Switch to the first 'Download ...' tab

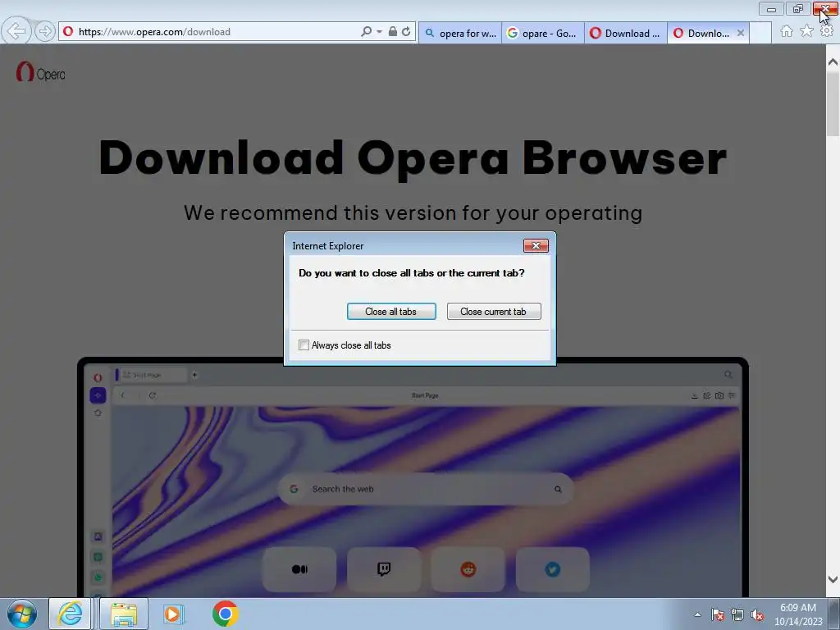pos(626,33)
